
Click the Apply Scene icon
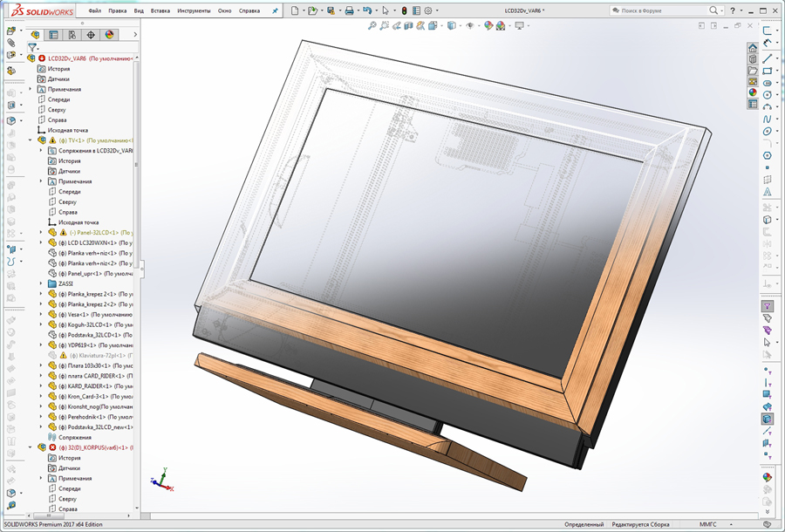click(499, 26)
